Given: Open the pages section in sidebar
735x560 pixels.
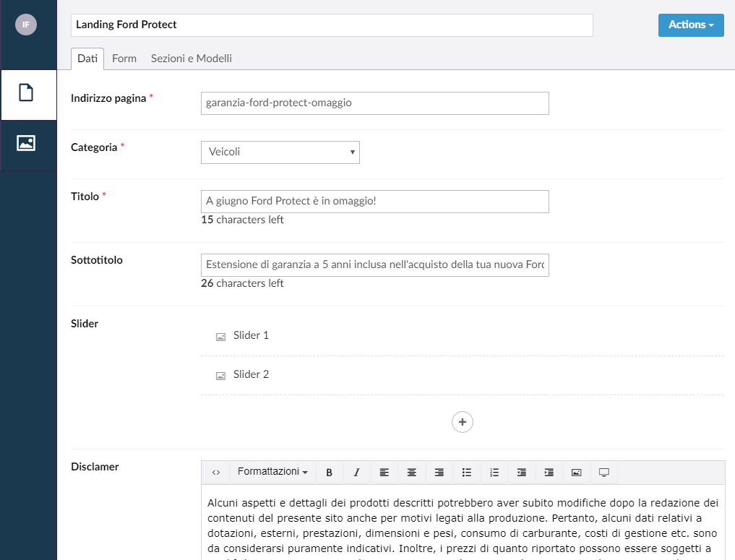Looking at the screenshot, I should click(27, 93).
